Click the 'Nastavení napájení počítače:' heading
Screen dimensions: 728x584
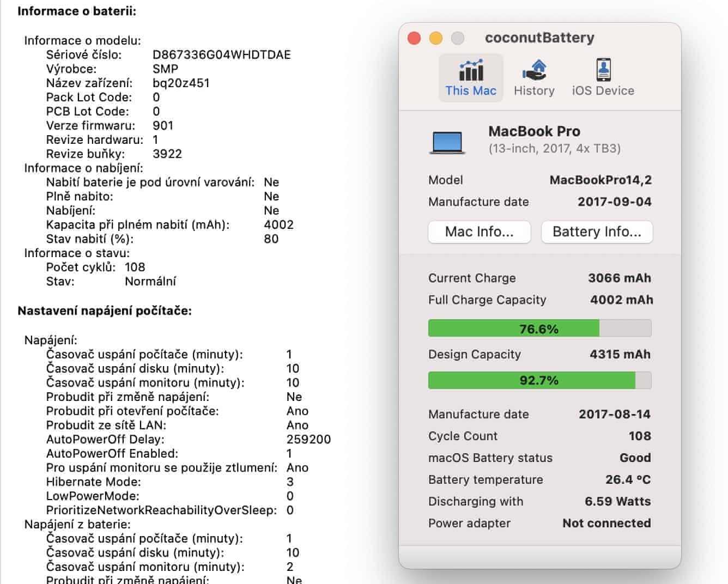[105, 311]
